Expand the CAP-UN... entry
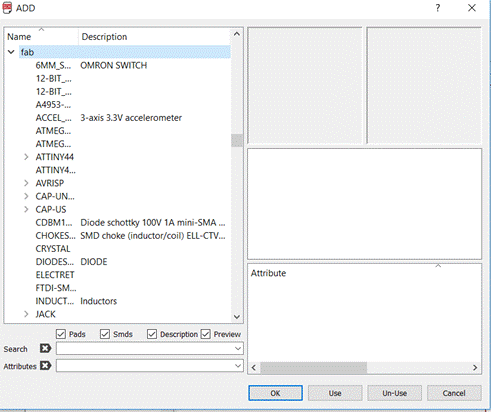 [26, 196]
